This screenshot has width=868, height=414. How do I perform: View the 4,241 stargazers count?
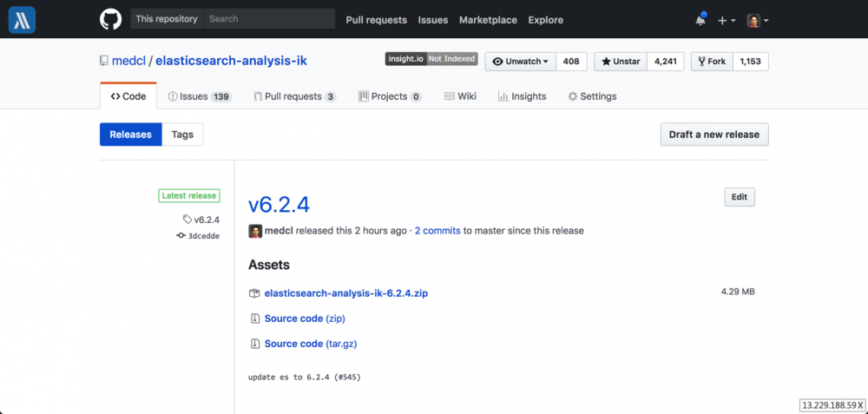coord(666,62)
